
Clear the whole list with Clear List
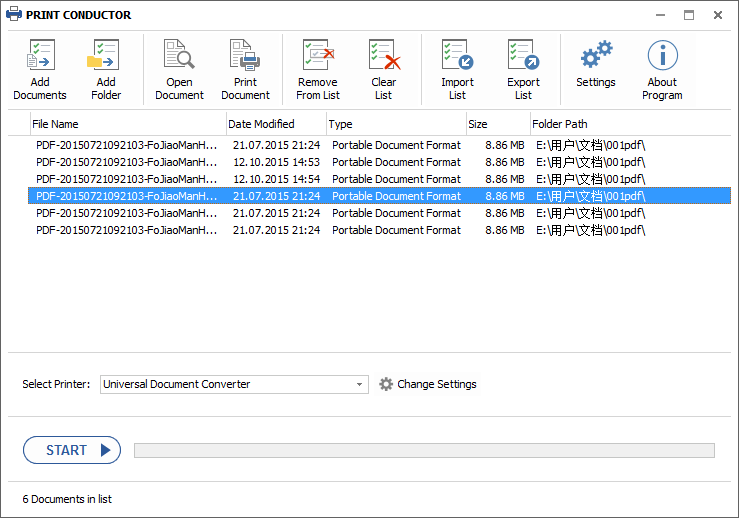point(384,56)
